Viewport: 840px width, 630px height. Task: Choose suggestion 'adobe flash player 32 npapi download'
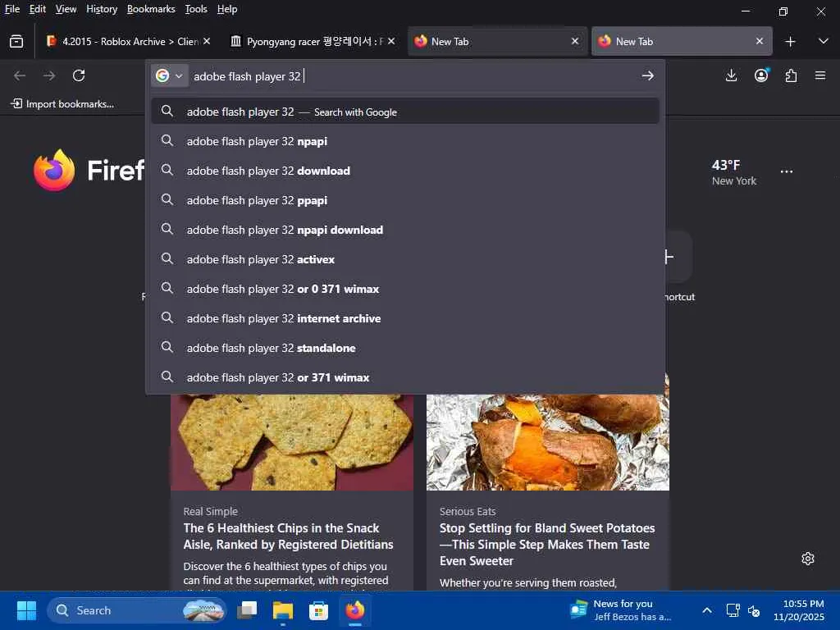pyautogui.click(x=405, y=230)
